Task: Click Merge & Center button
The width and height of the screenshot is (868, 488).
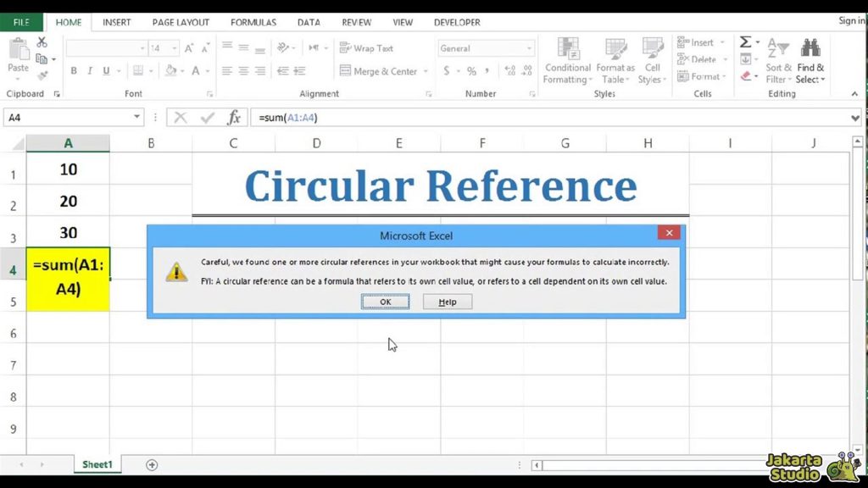Action: point(378,71)
